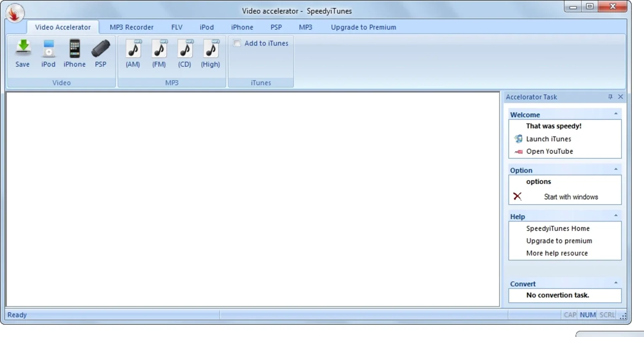Open More help resource link
The height and width of the screenshot is (337, 644).
pyautogui.click(x=557, y=253)
